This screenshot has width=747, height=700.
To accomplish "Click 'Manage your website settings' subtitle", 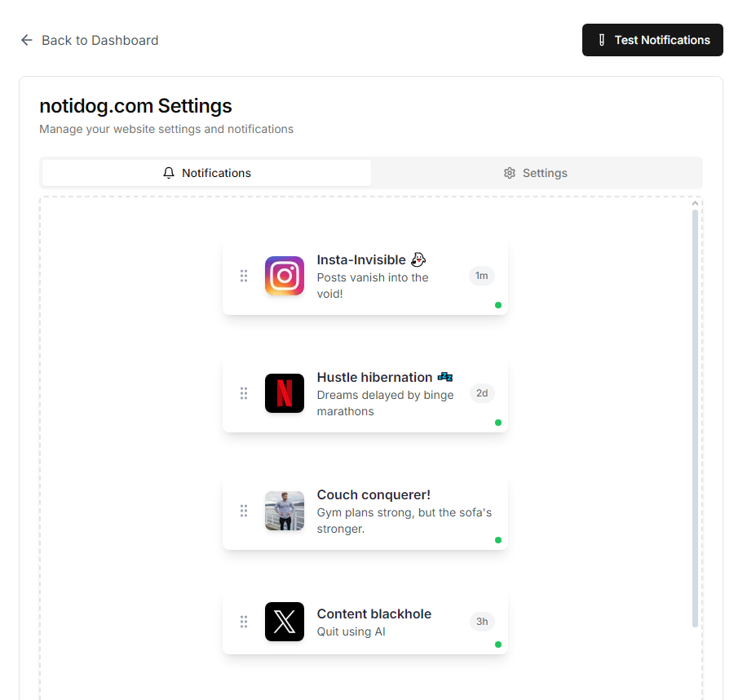I will pos(166,129).
